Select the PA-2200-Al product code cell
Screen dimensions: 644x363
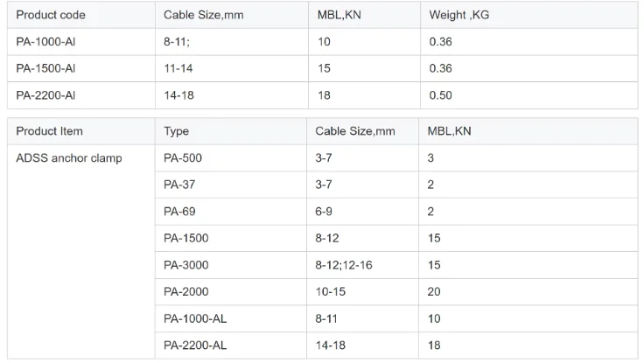coord(45,95)
